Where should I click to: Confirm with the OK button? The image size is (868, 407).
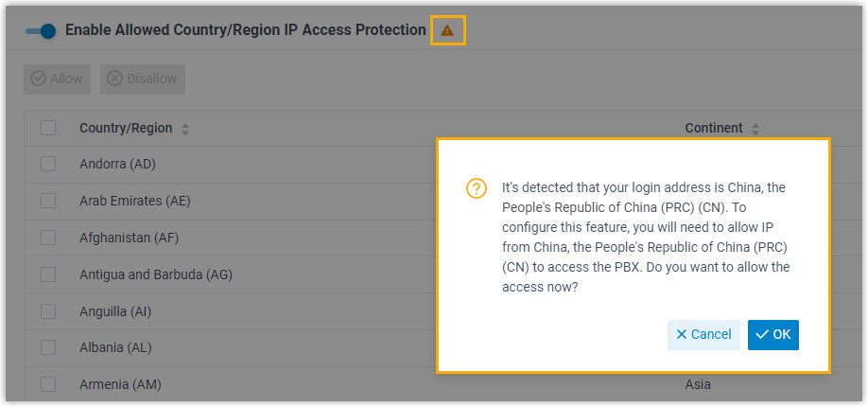773,334
